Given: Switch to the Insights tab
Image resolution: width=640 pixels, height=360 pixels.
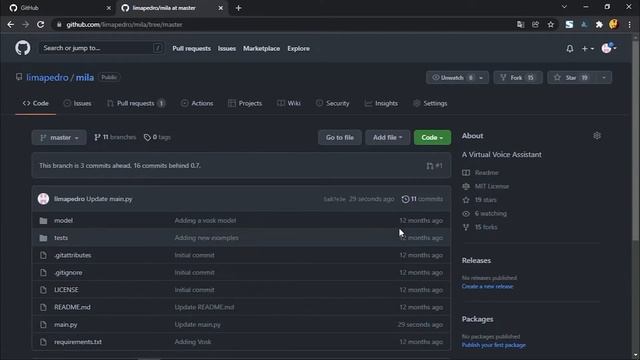Looking at the screenshot, I should pyautogui.click(x=381, y=103).
